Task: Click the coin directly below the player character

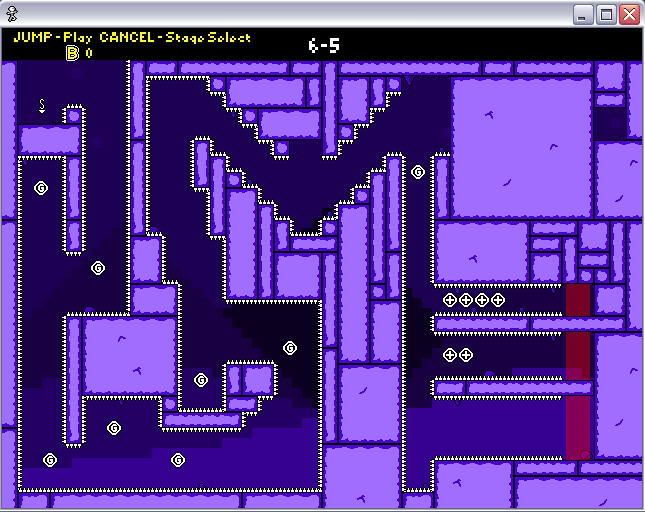Action: click(41, 188)
